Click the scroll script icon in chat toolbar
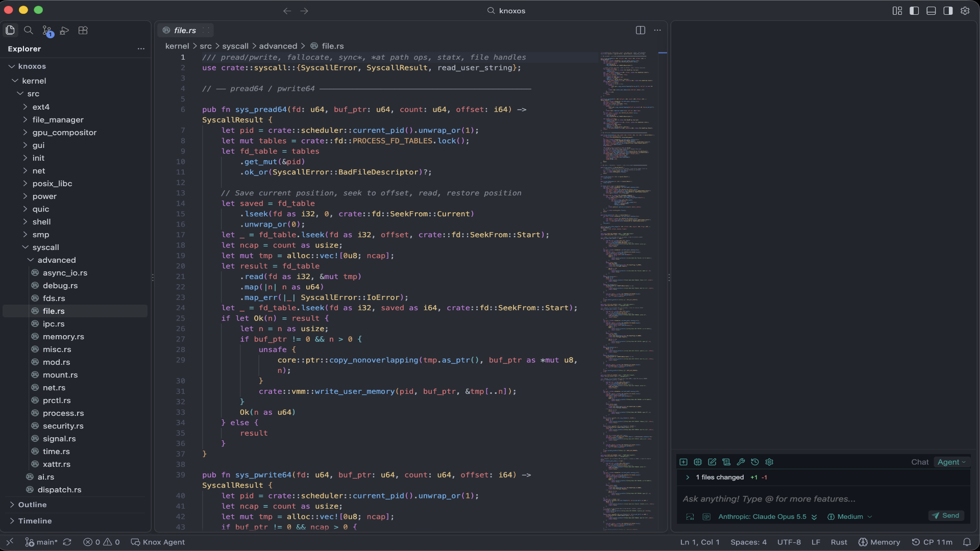The height and width of the screenshot is (551, 980). (726, 462)
